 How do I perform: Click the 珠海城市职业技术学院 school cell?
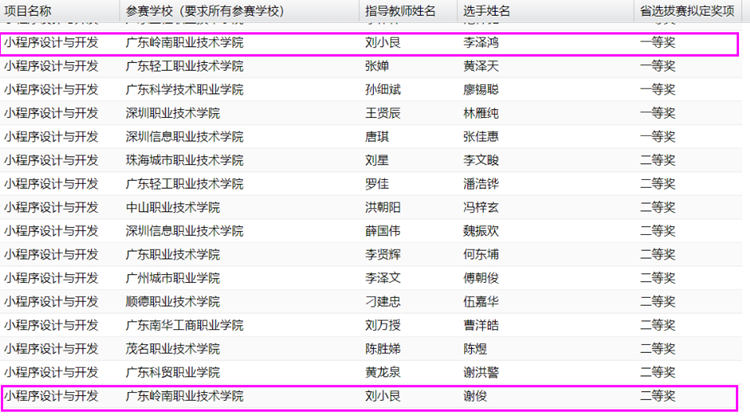[x=184, y=160]
